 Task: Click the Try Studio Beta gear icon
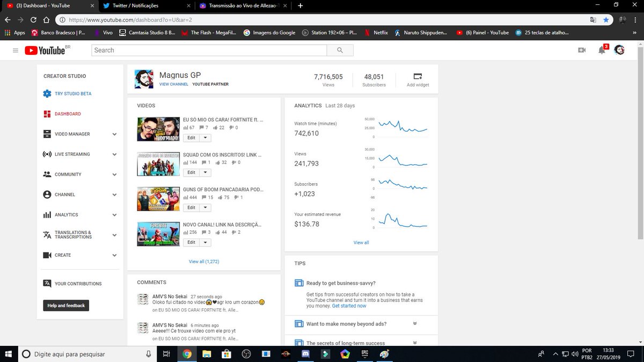pyautogui.click(x=47, y=93)
